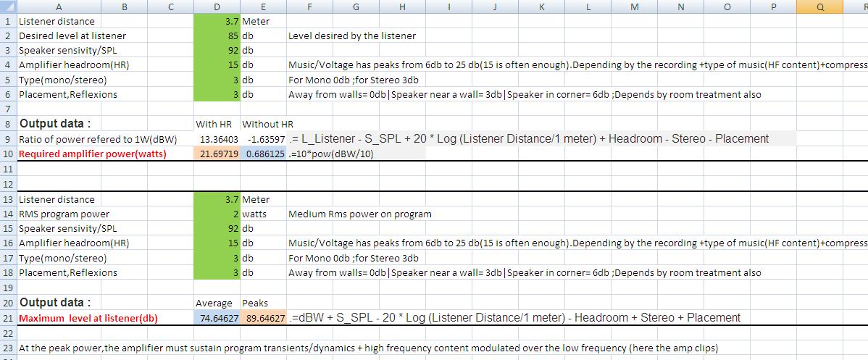Screen dimensions: 868x360
Task: Click 'Level desired by the listener' note
Action: tap(352, 36)
